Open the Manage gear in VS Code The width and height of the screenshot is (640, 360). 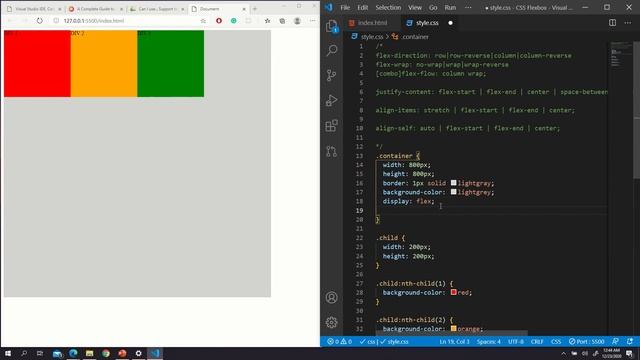point(331,322)
